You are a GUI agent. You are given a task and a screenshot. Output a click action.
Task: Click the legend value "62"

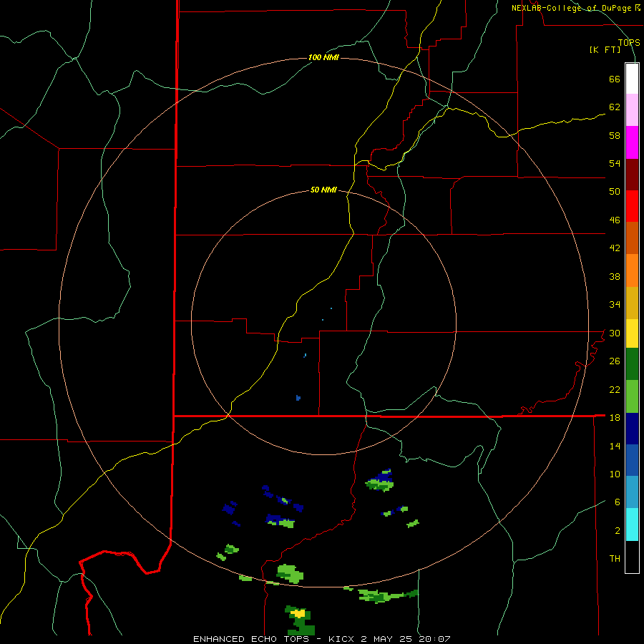[x=615, y=107]
